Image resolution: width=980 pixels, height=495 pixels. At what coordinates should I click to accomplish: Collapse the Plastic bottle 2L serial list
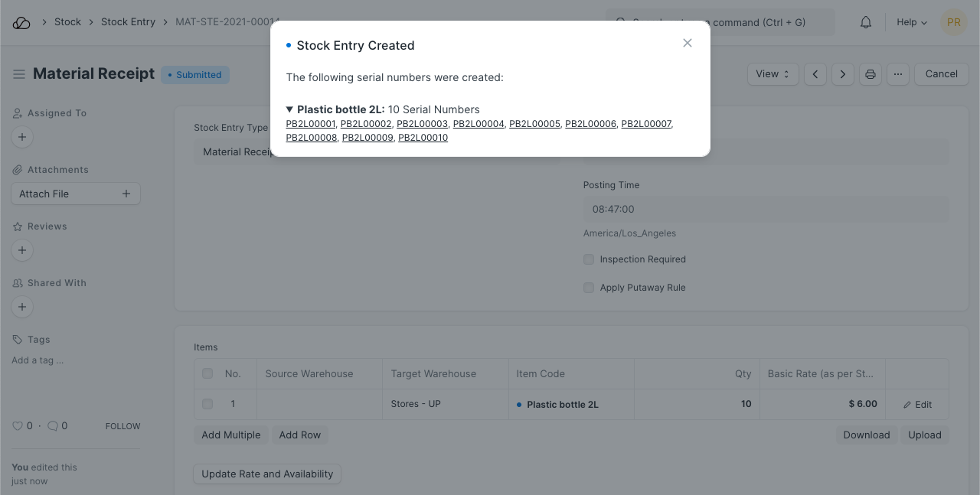pyautogui.click(x=290, y=109)
